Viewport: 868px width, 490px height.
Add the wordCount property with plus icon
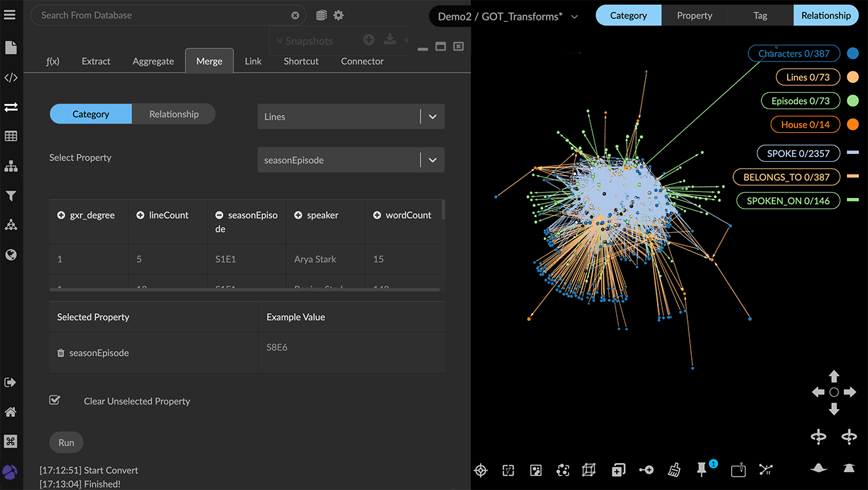click(x=377, y=216)
